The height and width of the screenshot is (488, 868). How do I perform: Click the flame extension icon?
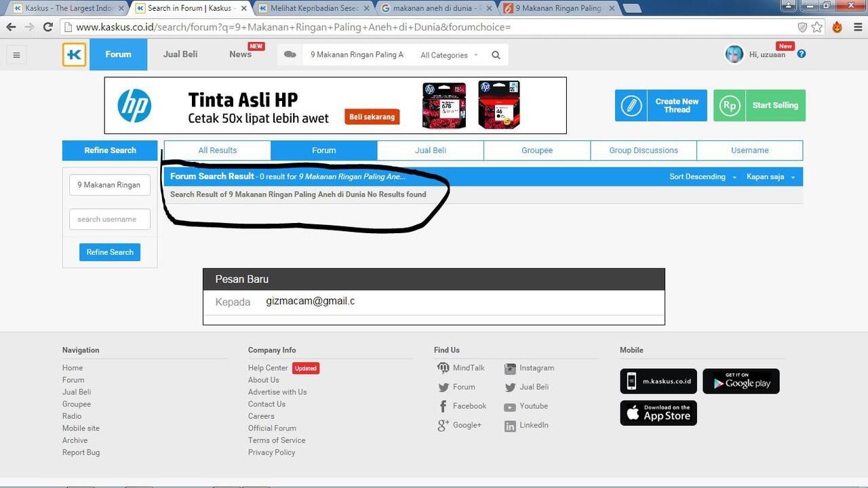point(837,27)
